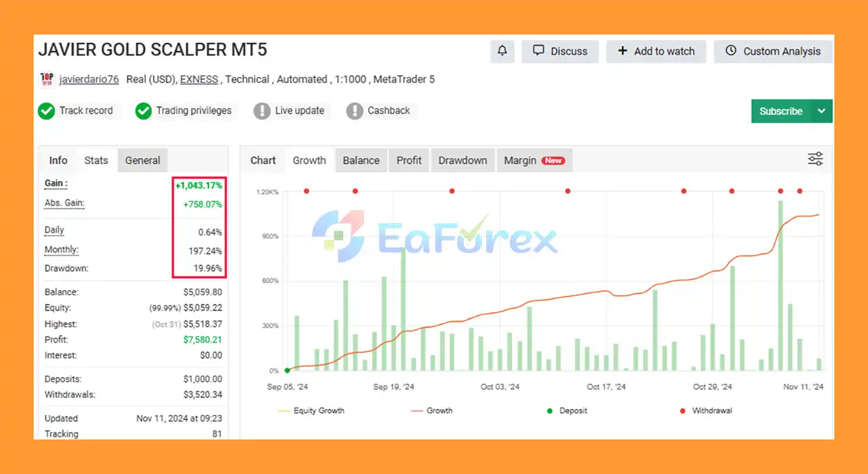This screenshot has height=474, width=868.
Task: Open chart settings sliders icon
Action: click(x=815, y=159)
